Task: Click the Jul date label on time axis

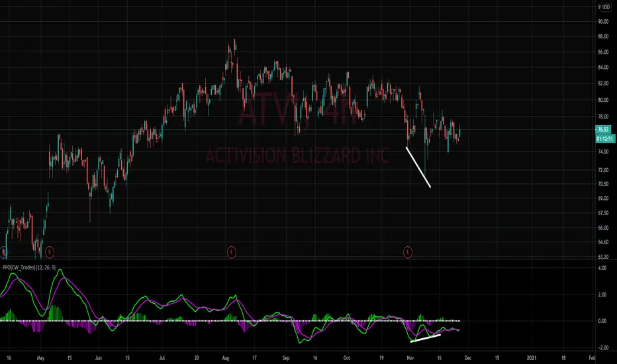Action: click(162, 358)
